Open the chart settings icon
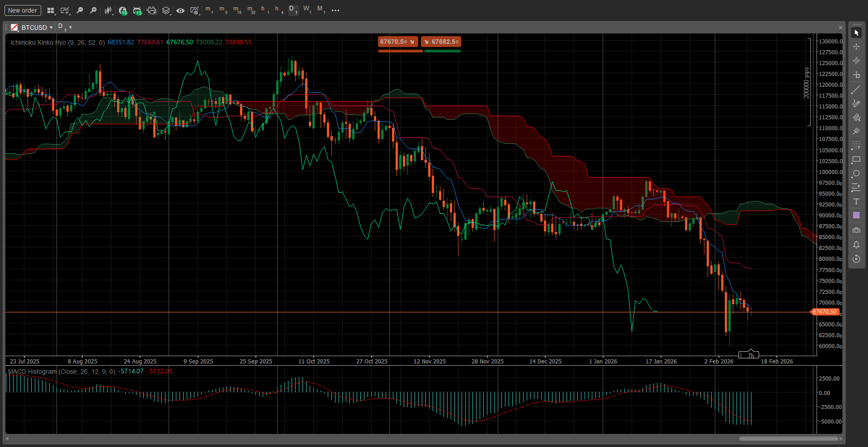 [194, 10]
